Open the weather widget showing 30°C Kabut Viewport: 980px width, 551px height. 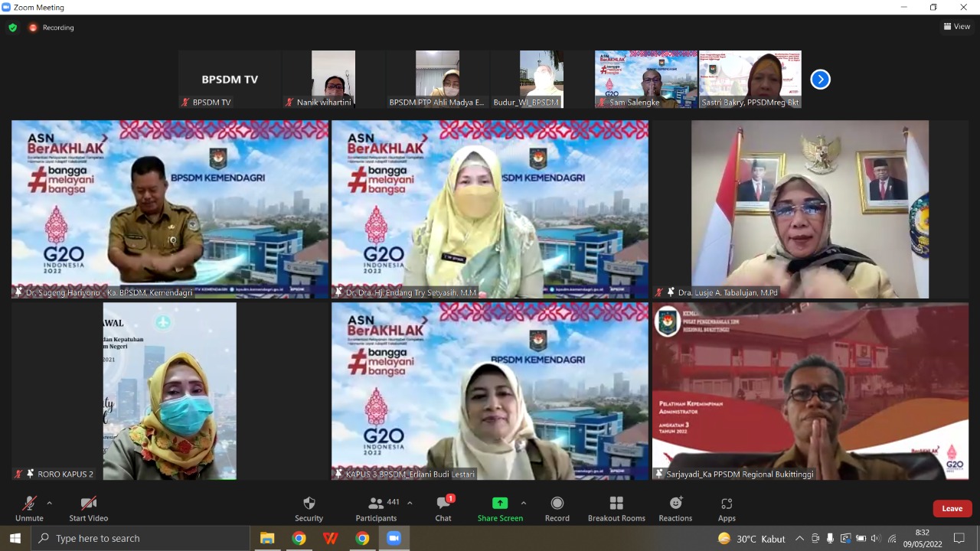coord(751,539)
